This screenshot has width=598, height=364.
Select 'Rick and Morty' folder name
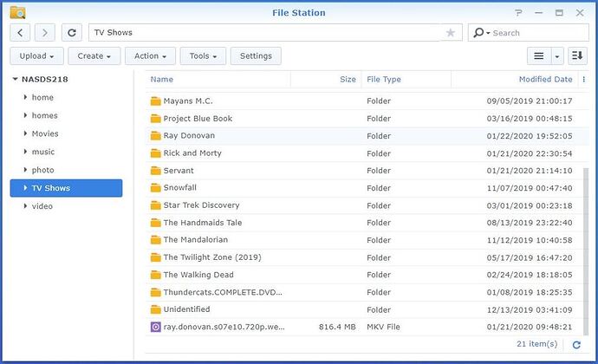tap(192, 153)
